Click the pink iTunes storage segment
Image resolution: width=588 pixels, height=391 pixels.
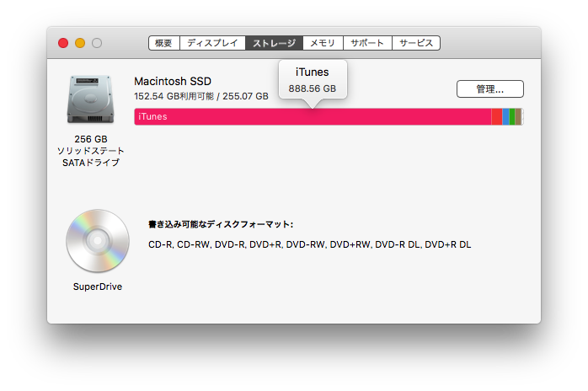point(313,116)
